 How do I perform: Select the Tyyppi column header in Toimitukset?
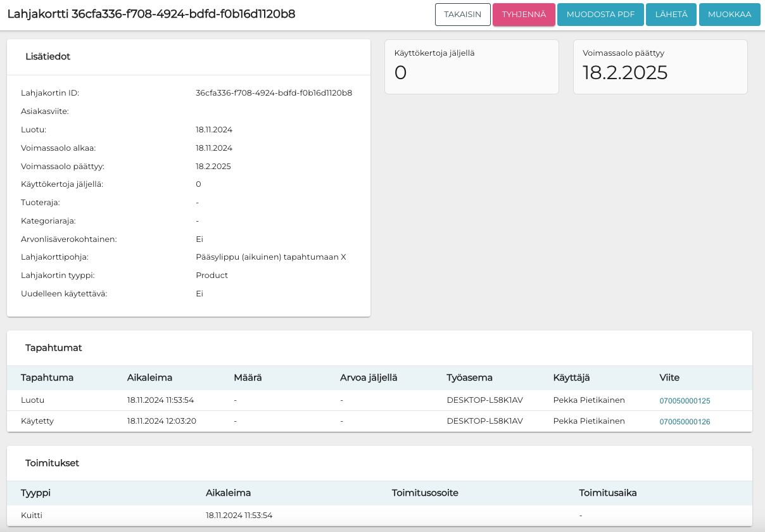pyautogui.click(x=35, y=493)
